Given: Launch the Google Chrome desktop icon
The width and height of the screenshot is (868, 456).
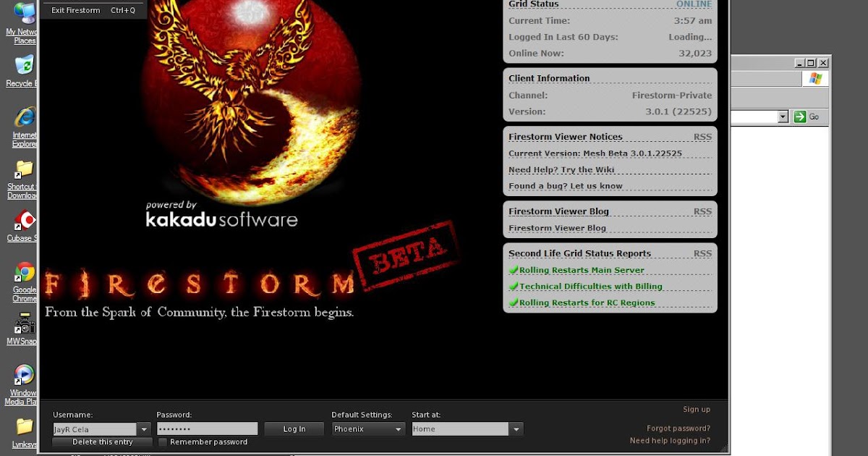Looking at the screenshot, I should click(25, 272).
